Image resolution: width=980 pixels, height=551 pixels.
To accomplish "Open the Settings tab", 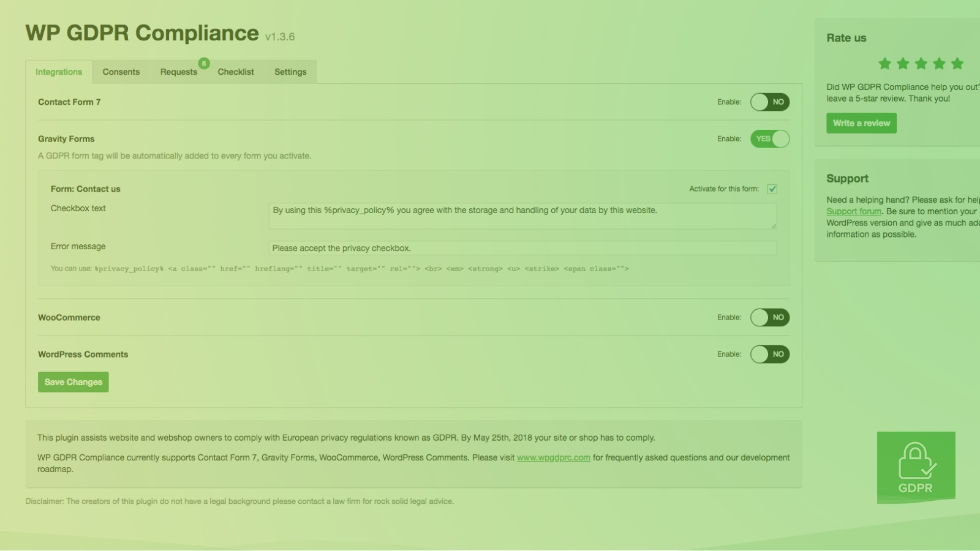I will click(290, 72).
